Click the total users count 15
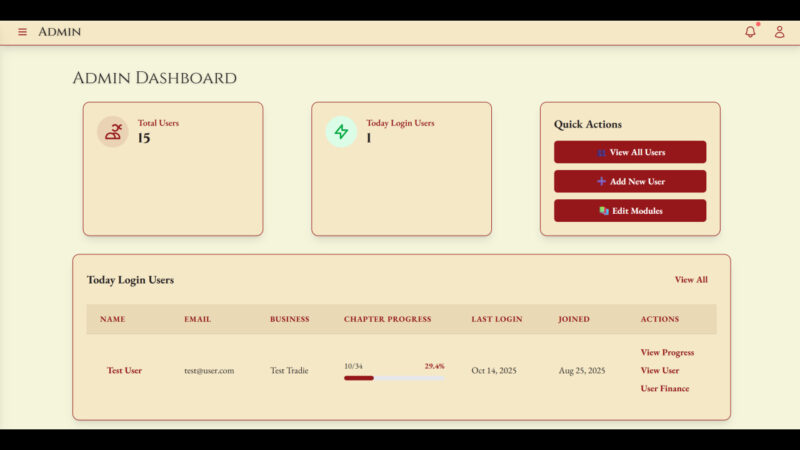Screen dimensions: 800x450 click(x=144, y=138)
